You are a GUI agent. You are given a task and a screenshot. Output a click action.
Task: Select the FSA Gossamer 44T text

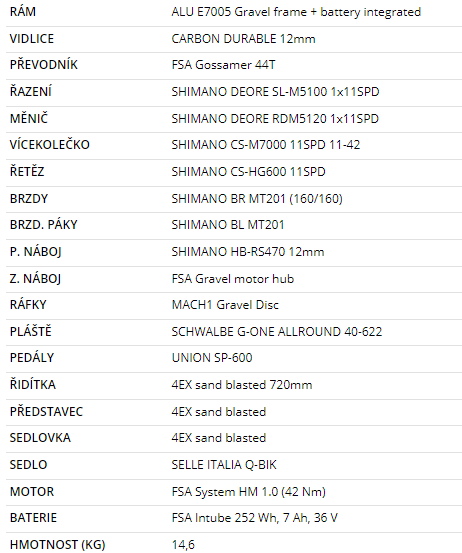223,65
